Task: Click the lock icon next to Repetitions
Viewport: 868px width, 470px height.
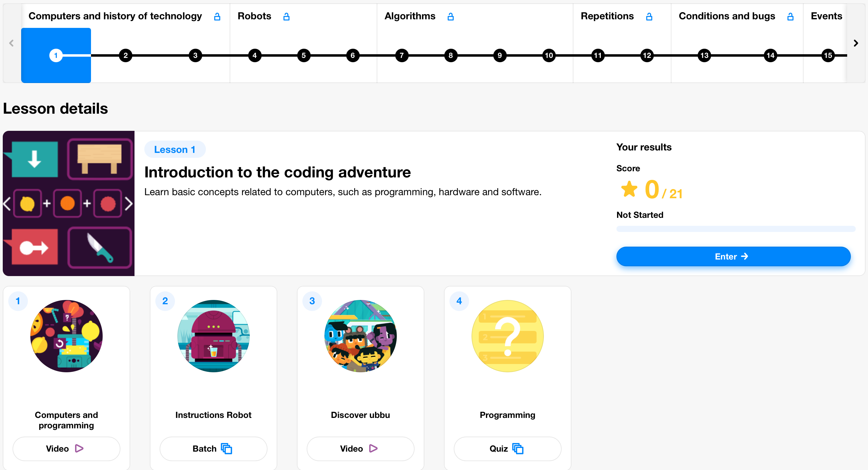Action: coord(649,16)
